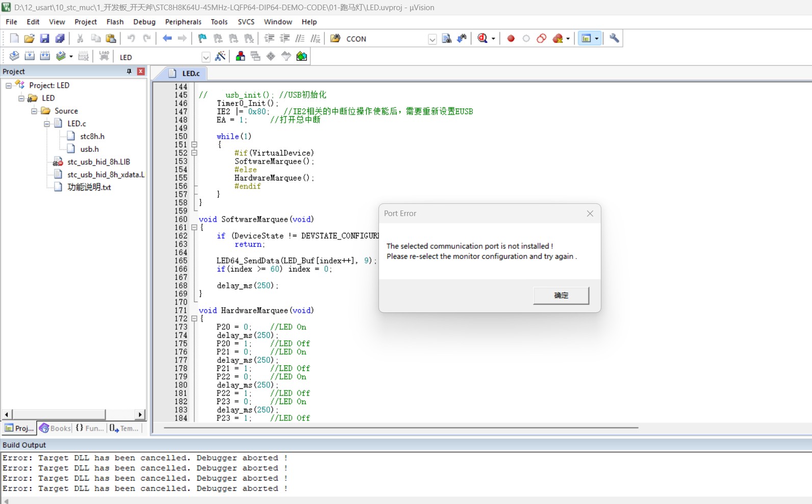The image size is (812, 504).
Task: Click Manage Run-Time Environment green diamond icon
Action: coord(271,57)
